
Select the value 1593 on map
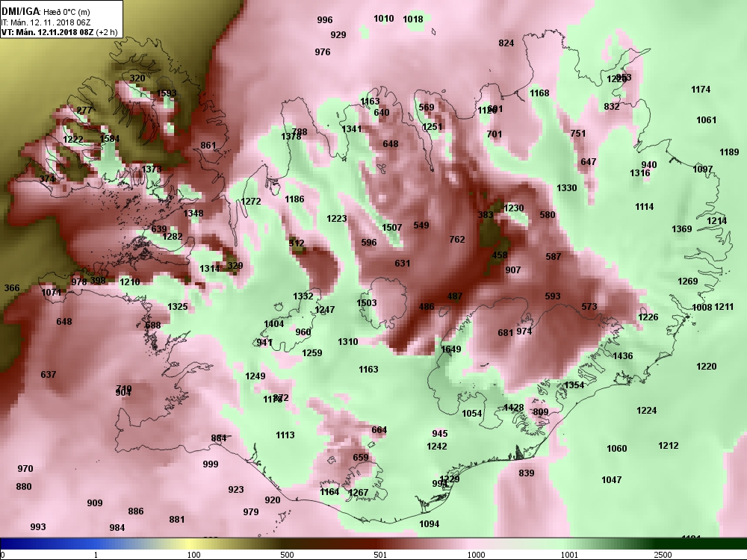[167, 93]
